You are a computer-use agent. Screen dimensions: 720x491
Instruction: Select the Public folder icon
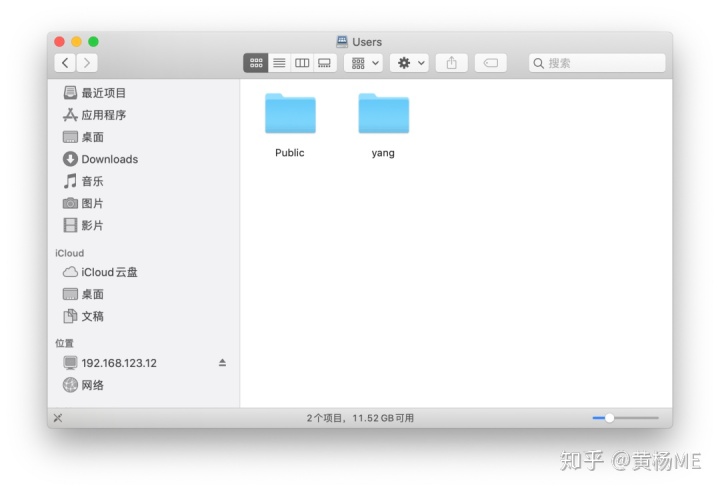(290, 113)
